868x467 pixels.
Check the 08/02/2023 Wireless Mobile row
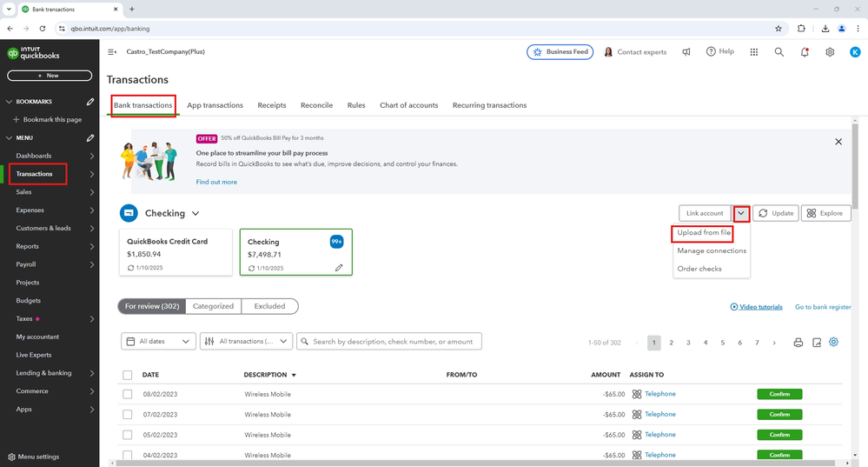(128, 394)
